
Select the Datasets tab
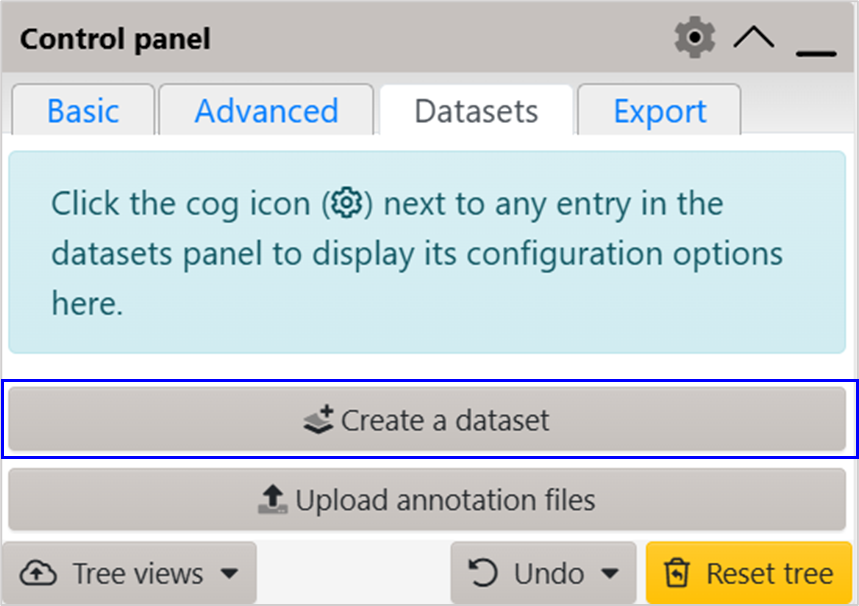tap(476, 110)
